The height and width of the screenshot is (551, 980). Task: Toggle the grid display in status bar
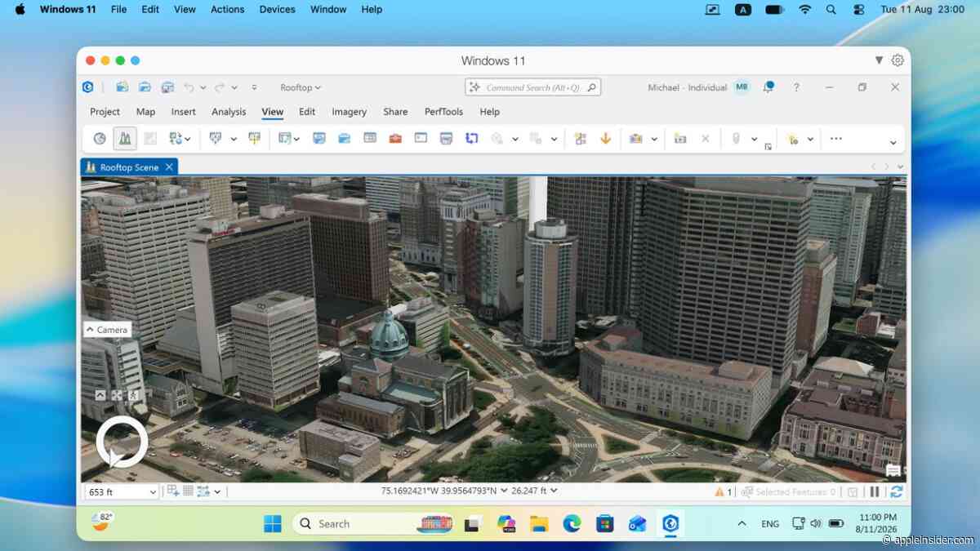pyautogui.click(x=188, y=491)
